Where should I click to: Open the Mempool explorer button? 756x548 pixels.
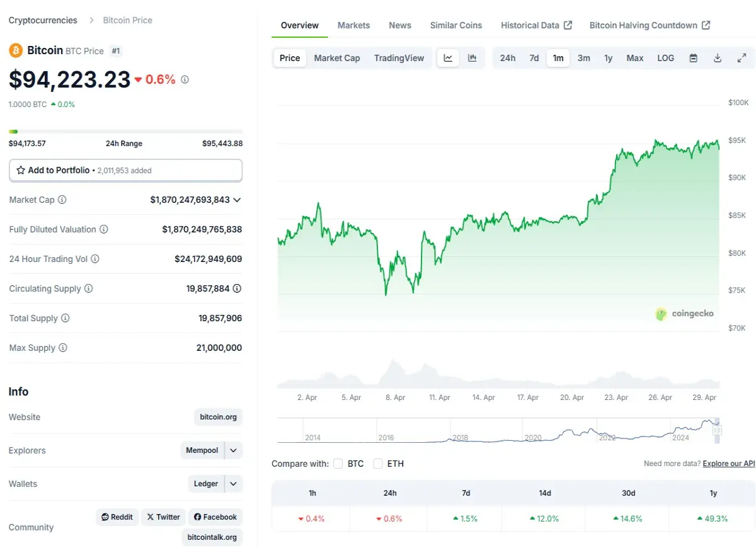202,450
